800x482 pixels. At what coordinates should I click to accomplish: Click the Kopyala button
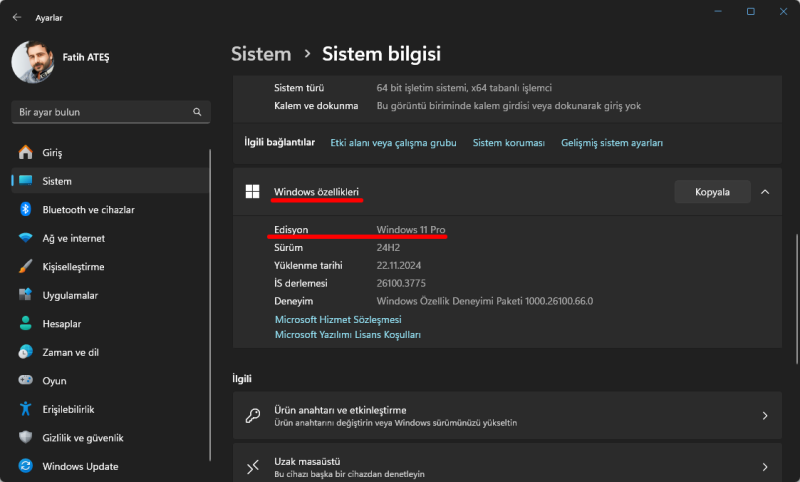(712, 192)
